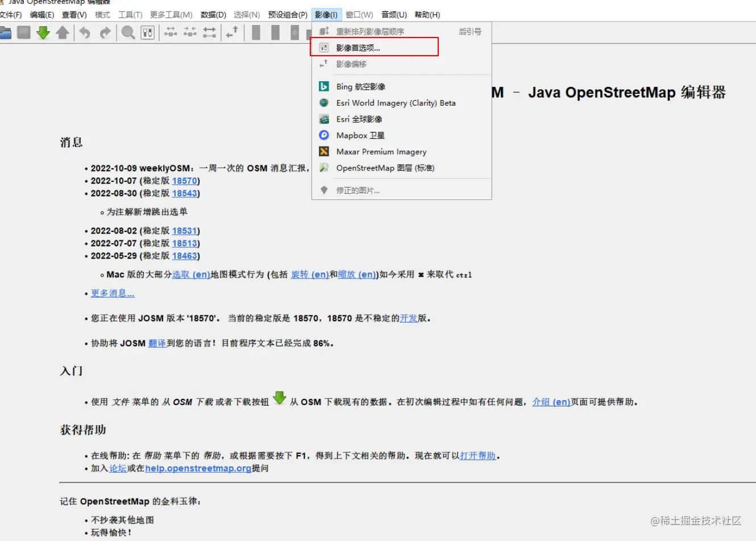Screen dimensions: 756x541
Task: Click the OpenStreetMap 图层 magnifier icon
Action: pyautogui.click(x=324, y=168)
